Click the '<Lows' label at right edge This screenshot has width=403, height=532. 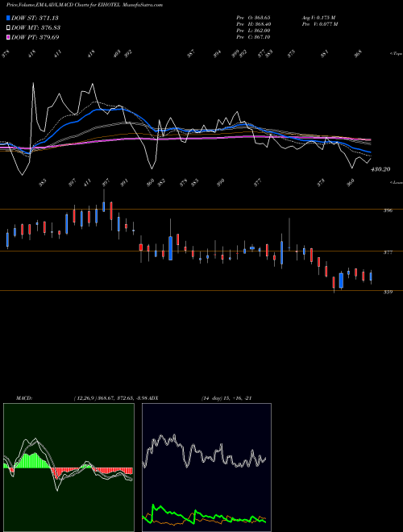point(397,183)
